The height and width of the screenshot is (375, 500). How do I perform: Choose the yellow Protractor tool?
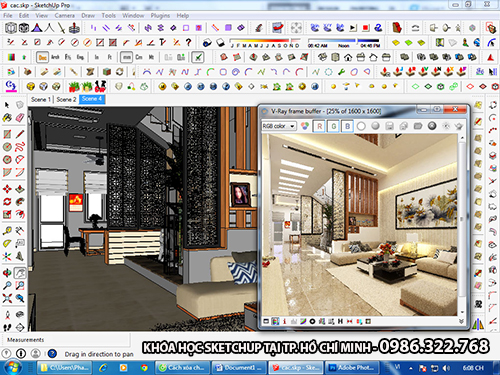pos(7,244)
